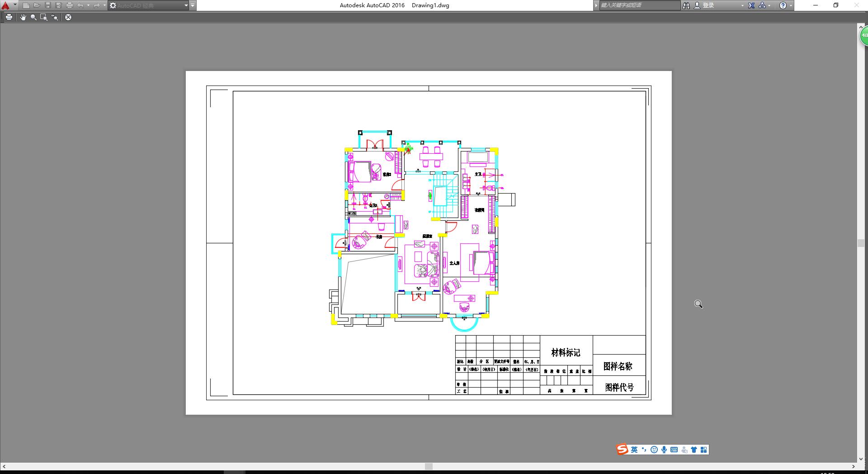Click the 图样代号 title block text

click(x=619, y=387)
